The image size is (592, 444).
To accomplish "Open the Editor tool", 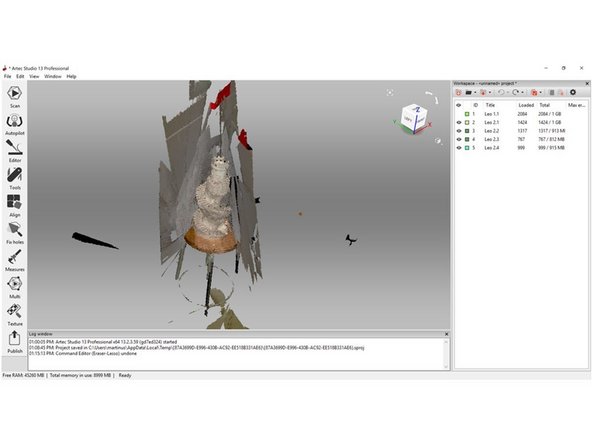I will [x=14, y=151].
